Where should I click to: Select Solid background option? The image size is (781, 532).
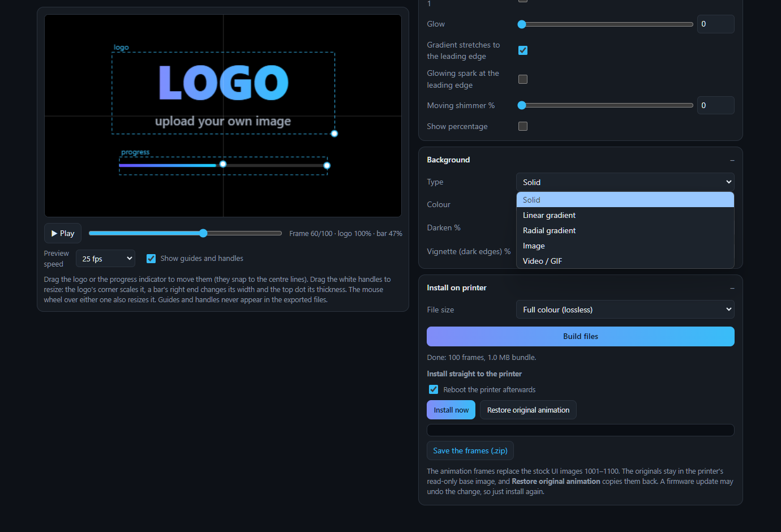[625, 200]
